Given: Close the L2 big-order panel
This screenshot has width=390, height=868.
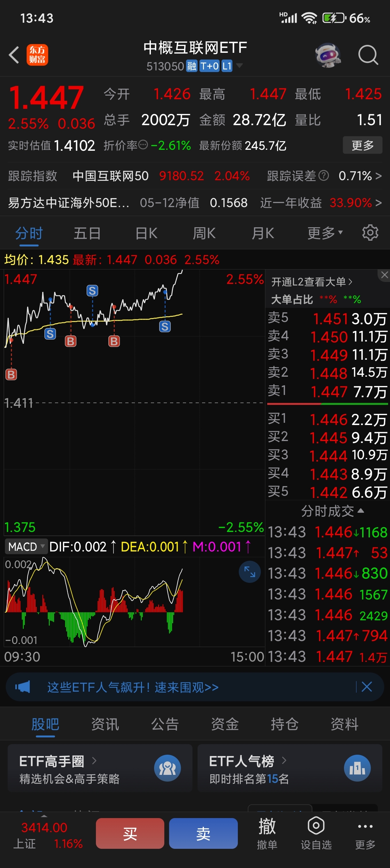Looking at the screenshot, I should coord(384,275).
